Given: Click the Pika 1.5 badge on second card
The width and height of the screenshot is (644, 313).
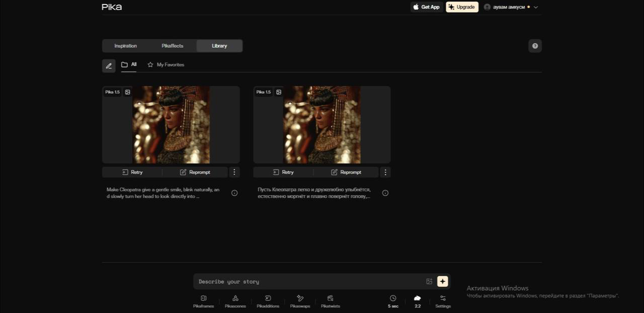Looking at the screenshot, I should (264, 92).
